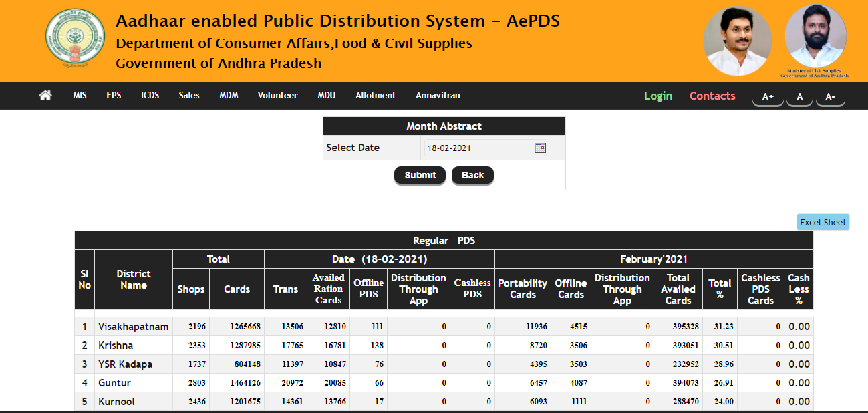
Task: Click the Regular PDS table title
Action: (x=444, y=241)
